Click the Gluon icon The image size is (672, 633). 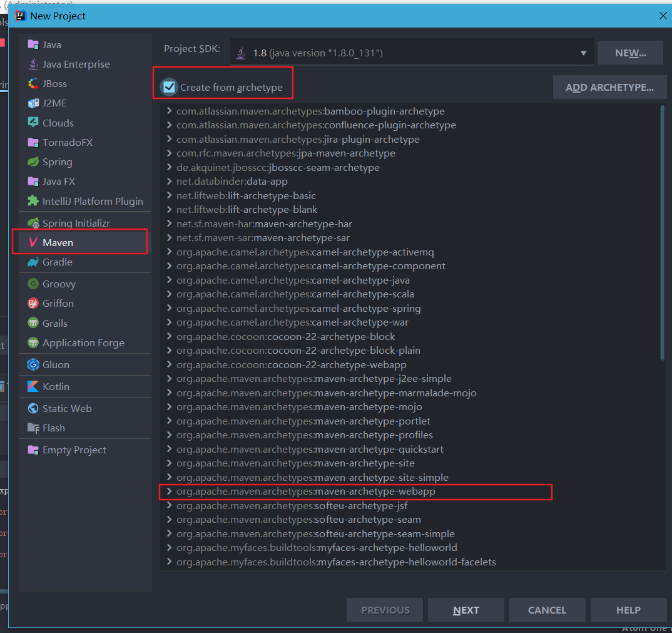33,364
